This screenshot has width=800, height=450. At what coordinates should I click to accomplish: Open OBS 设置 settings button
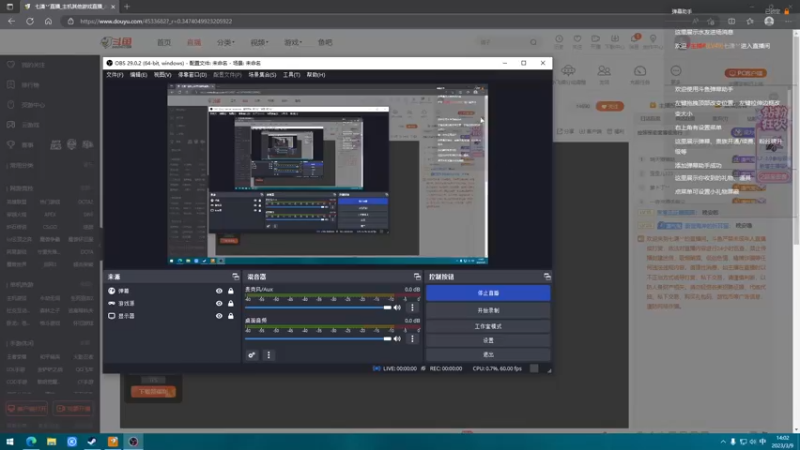point(488,340)
